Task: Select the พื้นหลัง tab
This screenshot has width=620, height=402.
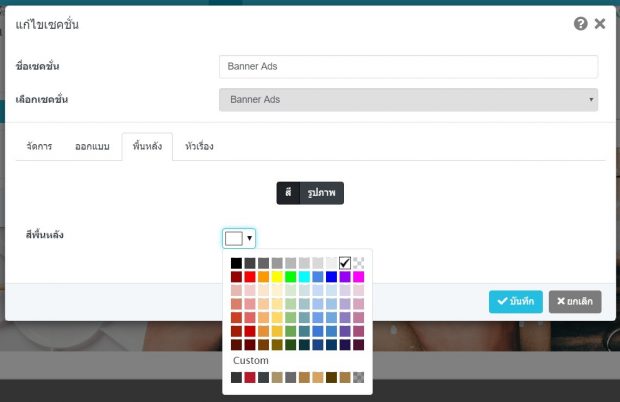Action: click(147, 147)
